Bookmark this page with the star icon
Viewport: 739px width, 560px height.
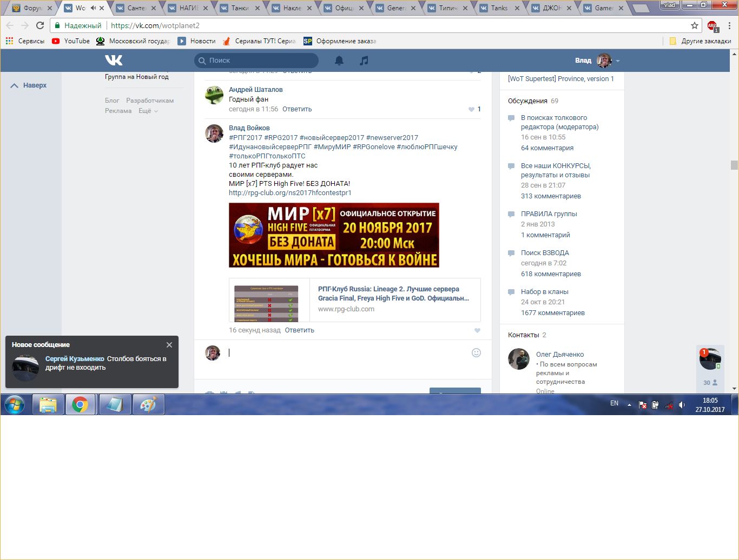click(x=695, y=25)
